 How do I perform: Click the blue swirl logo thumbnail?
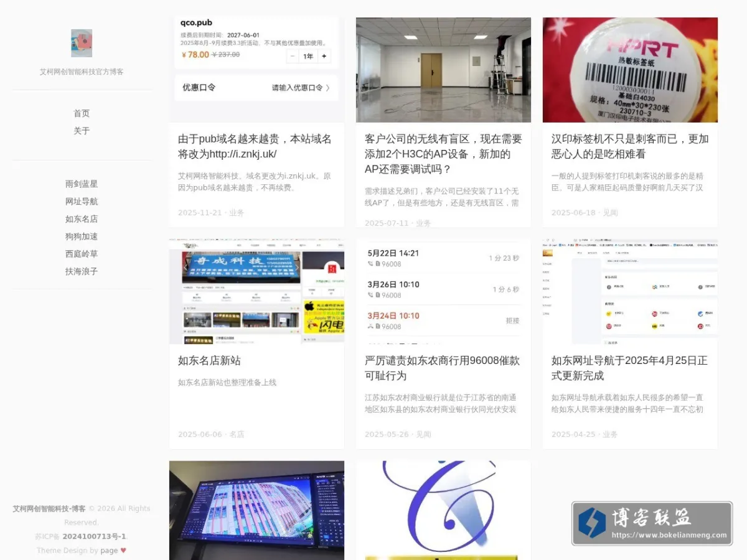click(x=443, y=510)
